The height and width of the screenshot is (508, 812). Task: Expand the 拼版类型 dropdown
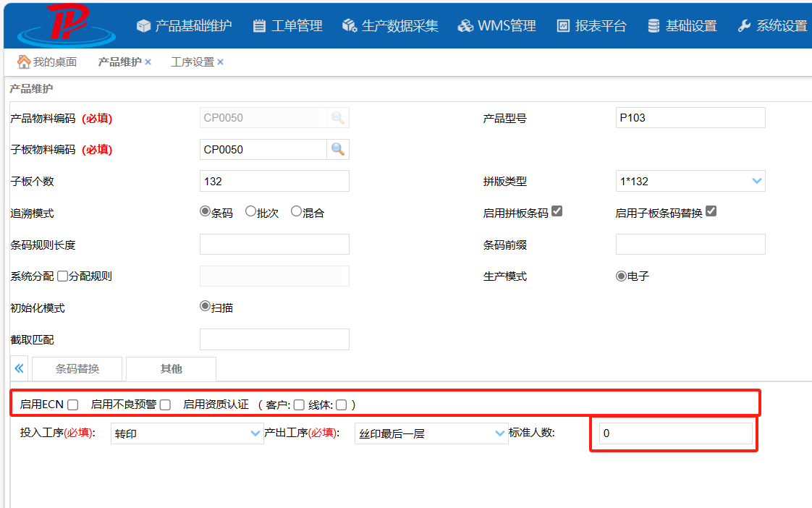pos(756,181)
